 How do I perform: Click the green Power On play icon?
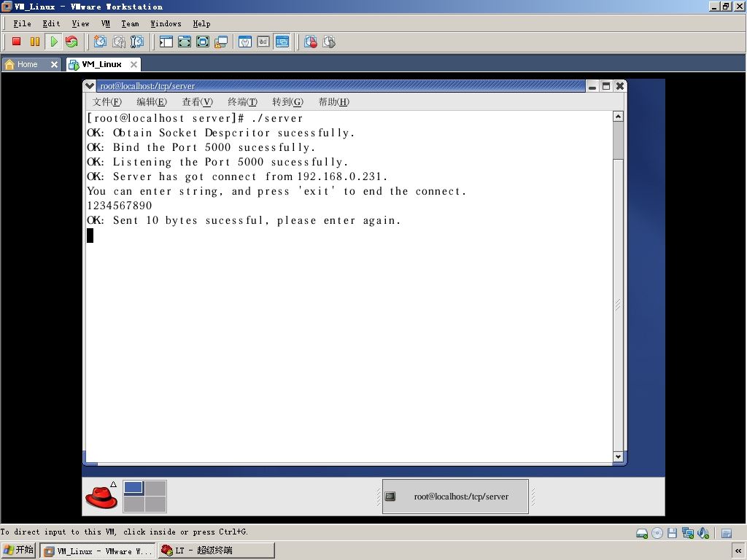(53, 42)
